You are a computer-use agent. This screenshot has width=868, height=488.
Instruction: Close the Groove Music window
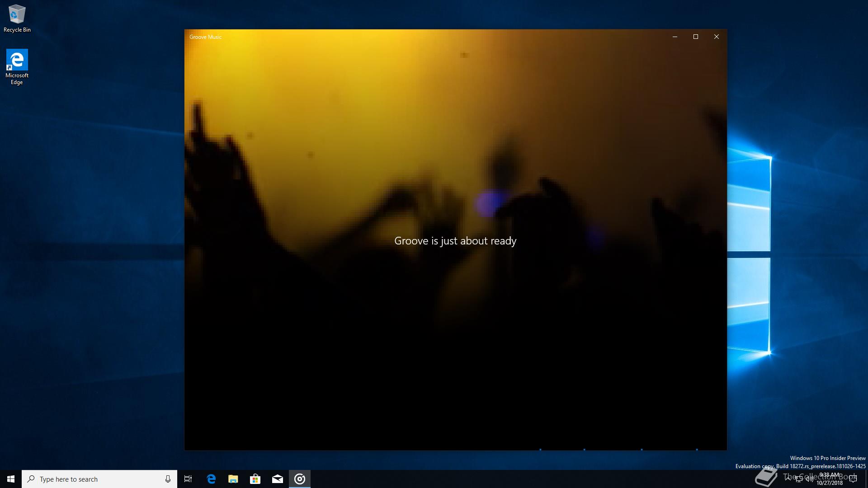tap(717, 37)
